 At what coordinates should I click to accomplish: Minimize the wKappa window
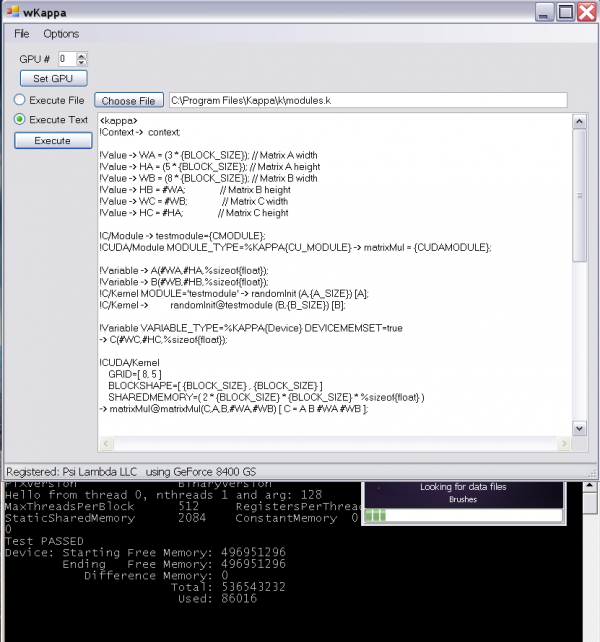click(x=544, y=12)
